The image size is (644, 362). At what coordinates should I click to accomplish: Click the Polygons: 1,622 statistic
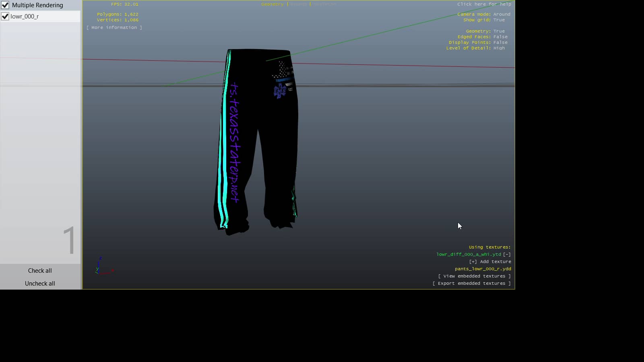118,14
